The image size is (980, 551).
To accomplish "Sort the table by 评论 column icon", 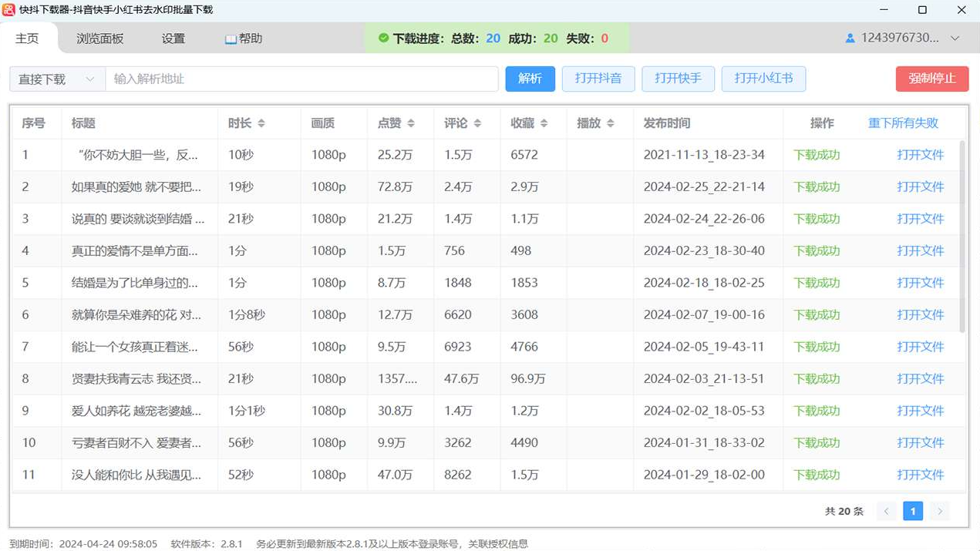I will pyautogui.click(x=477, y=123).
